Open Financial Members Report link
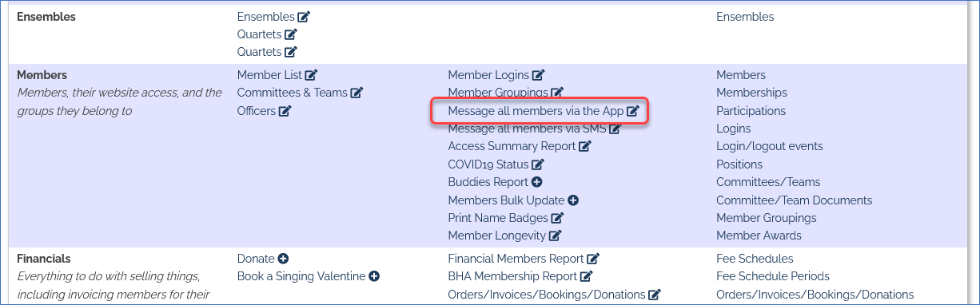The width and height of the screenshot is (980, 305). pyautogui.click(x=516, y=259)
